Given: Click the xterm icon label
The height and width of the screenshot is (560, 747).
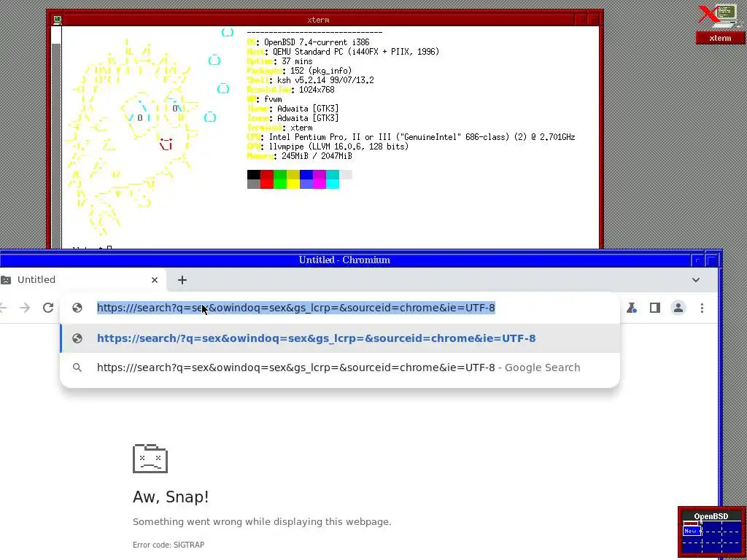Looking at the screenshot, I should point(720,38).
